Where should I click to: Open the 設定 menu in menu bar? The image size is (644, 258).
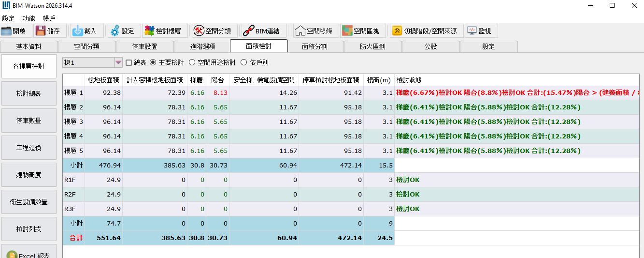click(x=8, y=18)
